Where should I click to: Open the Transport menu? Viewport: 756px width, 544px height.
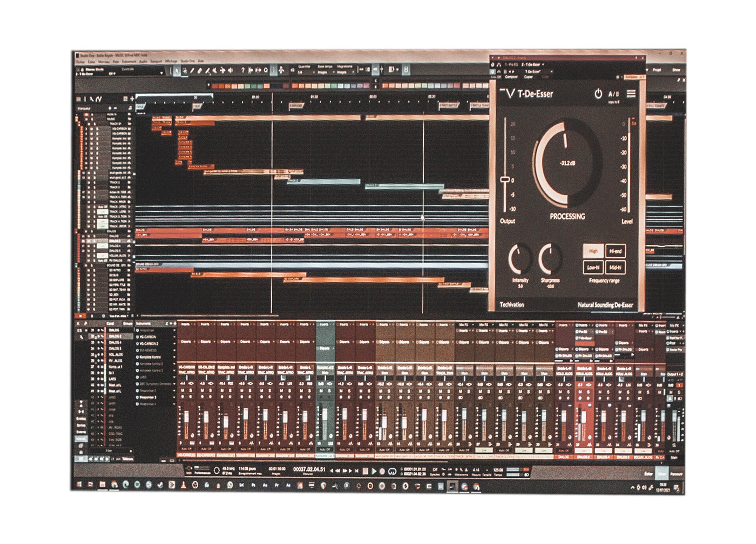(156, 61)
